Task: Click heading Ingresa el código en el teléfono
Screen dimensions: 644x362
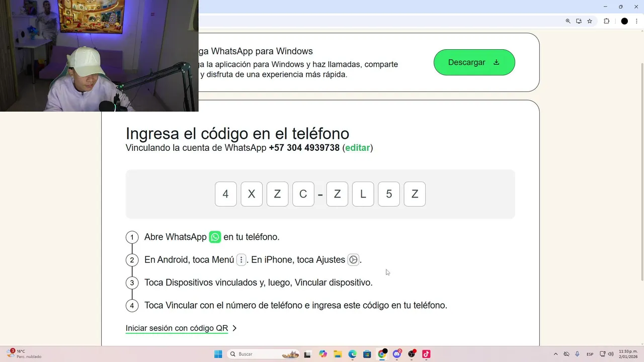Action: [x=237, y=133]
